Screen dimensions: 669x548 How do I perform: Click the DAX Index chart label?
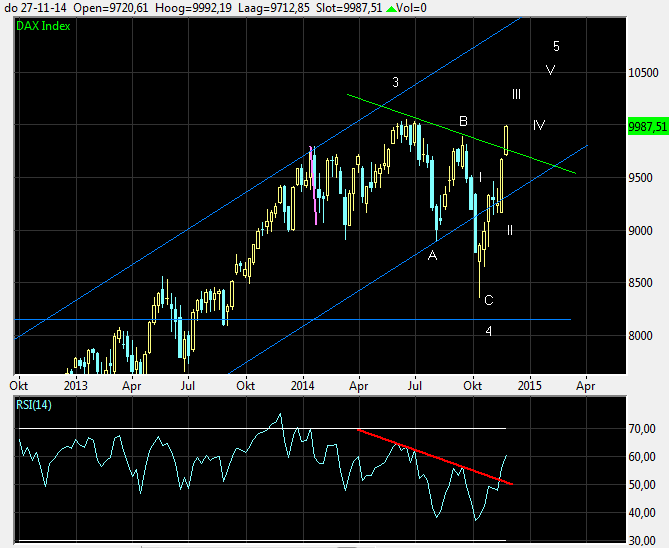(x=43, y=25)
